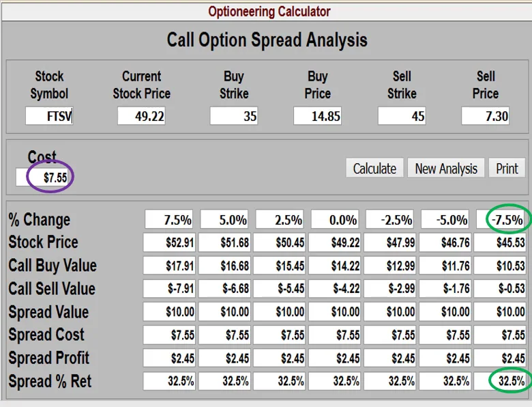
Task: Click the Print button
Action: pos(507,168)
